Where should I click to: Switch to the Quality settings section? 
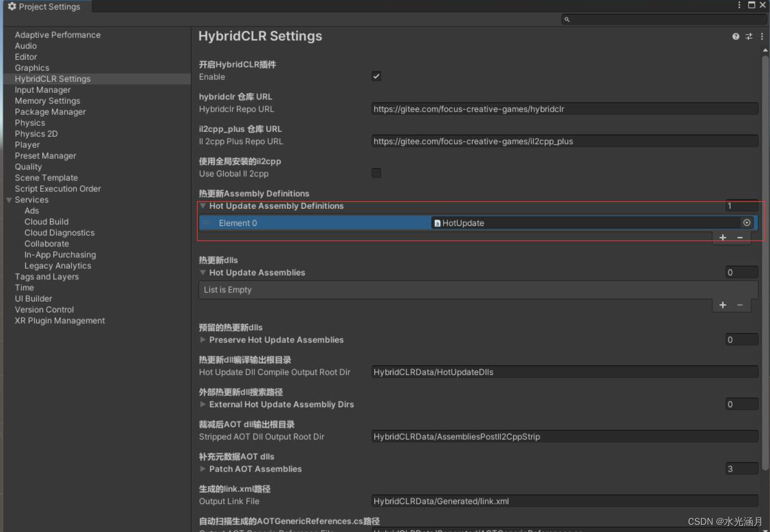(28, 167)
